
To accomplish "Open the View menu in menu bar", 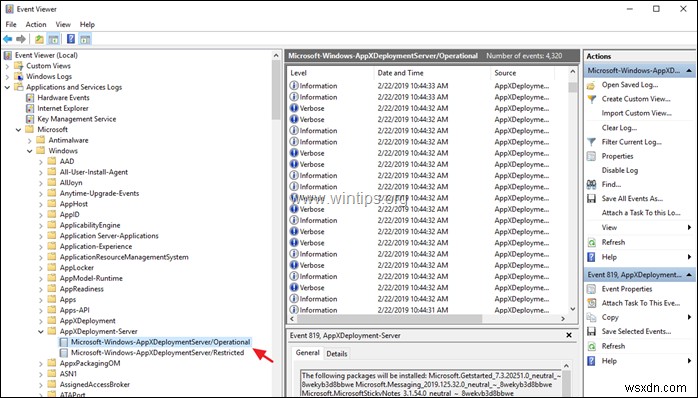I will [x=63, y=24].
